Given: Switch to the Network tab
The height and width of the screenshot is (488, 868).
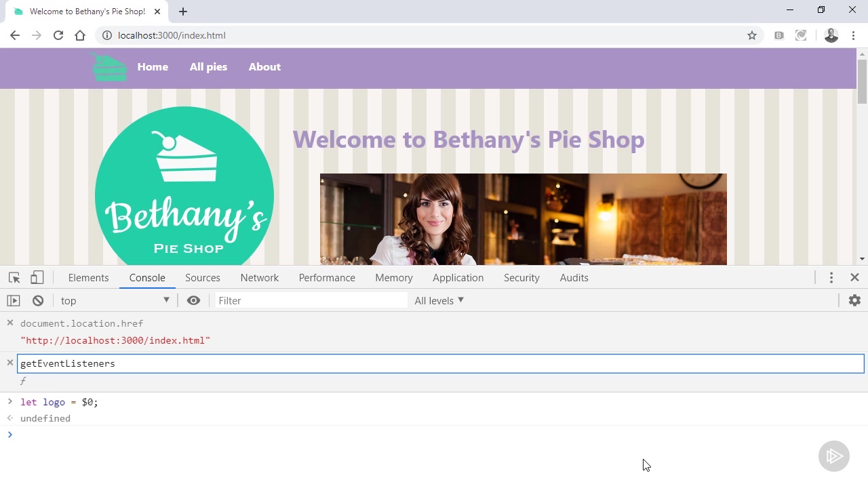Looking at the screenshot, I should point(259,278).
